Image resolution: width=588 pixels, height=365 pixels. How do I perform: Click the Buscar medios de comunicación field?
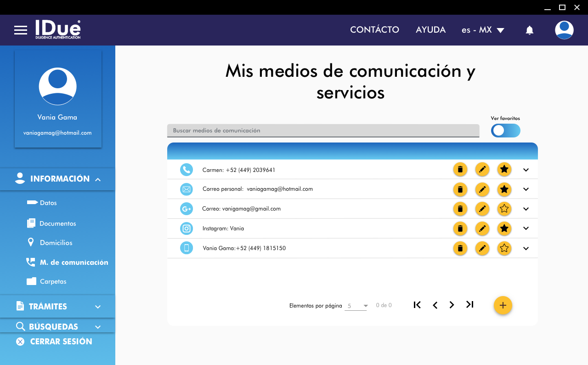tap(322, 131)
